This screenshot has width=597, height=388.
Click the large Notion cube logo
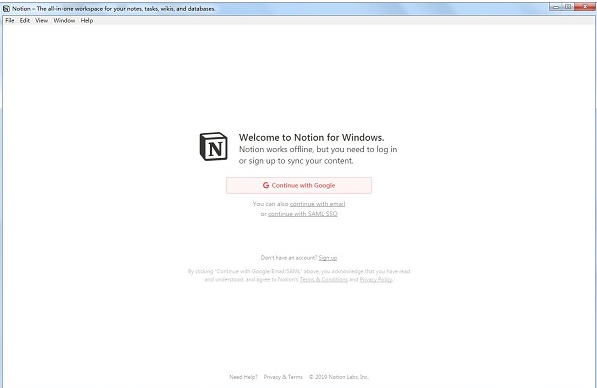click(214, 146)
